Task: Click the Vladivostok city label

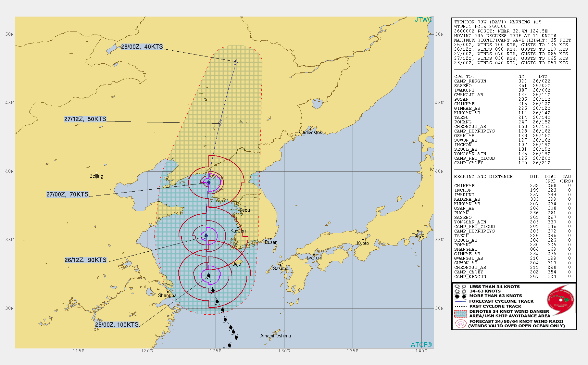Action: click(311, 132)
